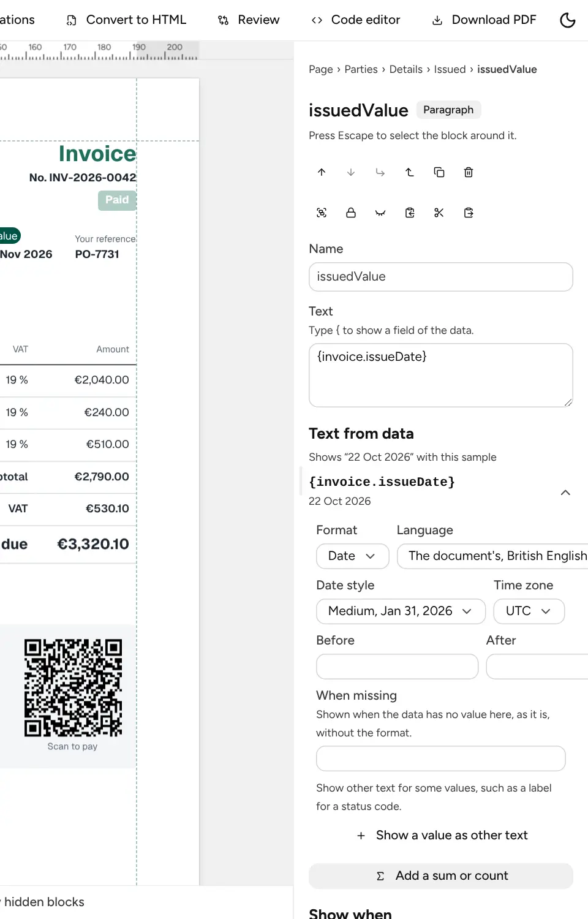
Task: Cut the block with the scissors icon
Action: (x=439, y=213)
